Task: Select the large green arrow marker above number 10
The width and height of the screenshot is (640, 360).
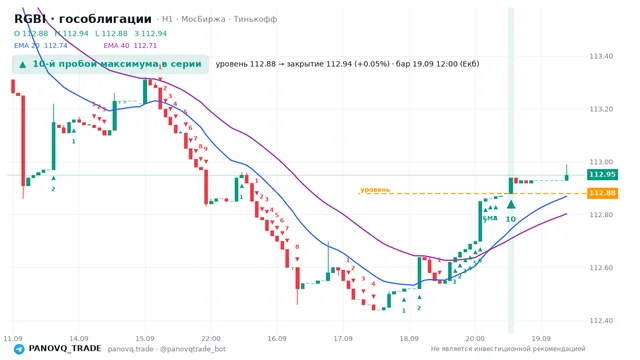Action: 511,204
